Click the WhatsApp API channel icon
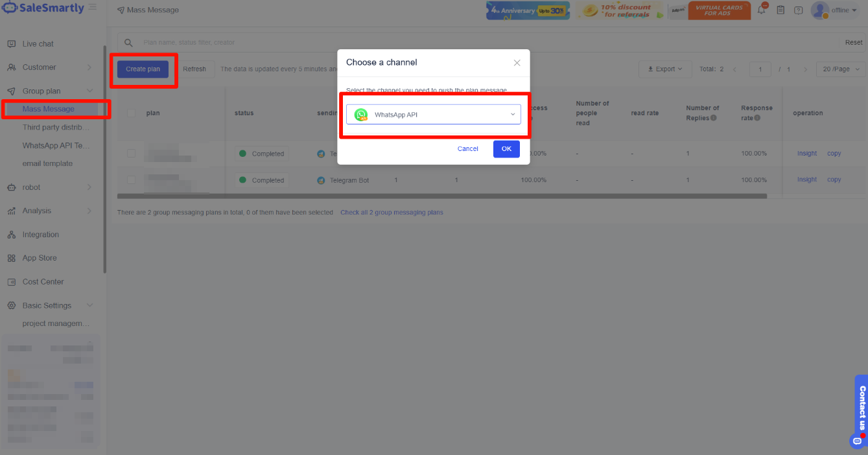 [361, 115]
